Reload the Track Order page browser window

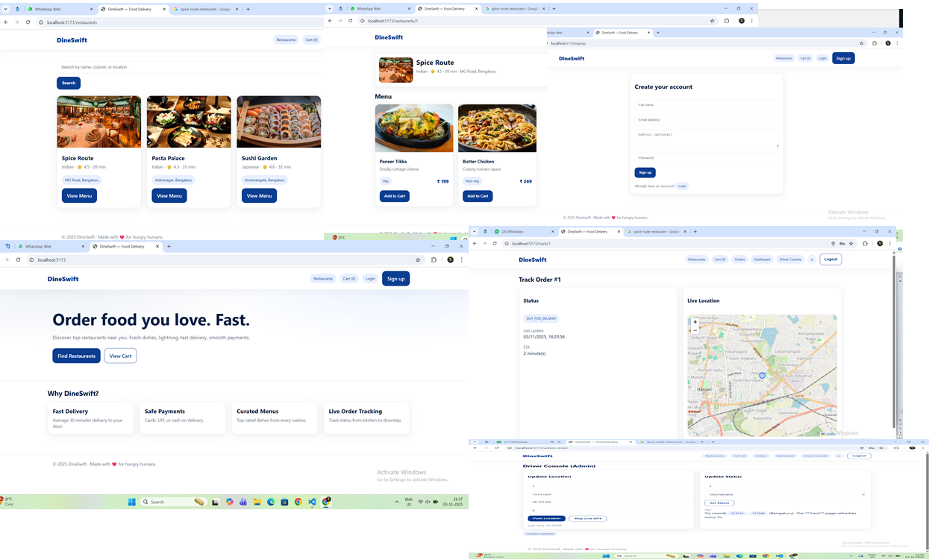[x=495, y=243]
